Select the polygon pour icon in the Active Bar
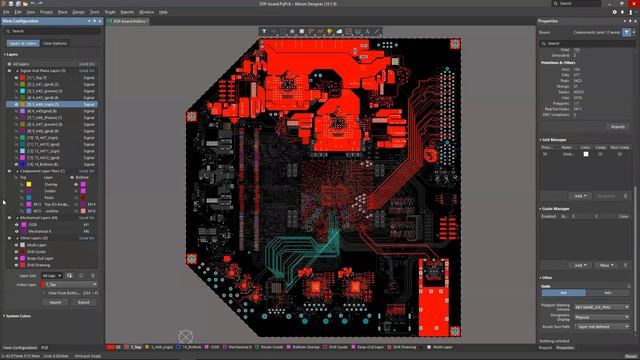 click(339, 31)
